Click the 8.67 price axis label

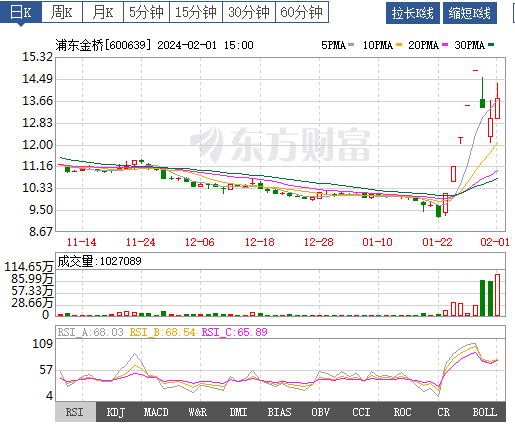tap(41, 232)
